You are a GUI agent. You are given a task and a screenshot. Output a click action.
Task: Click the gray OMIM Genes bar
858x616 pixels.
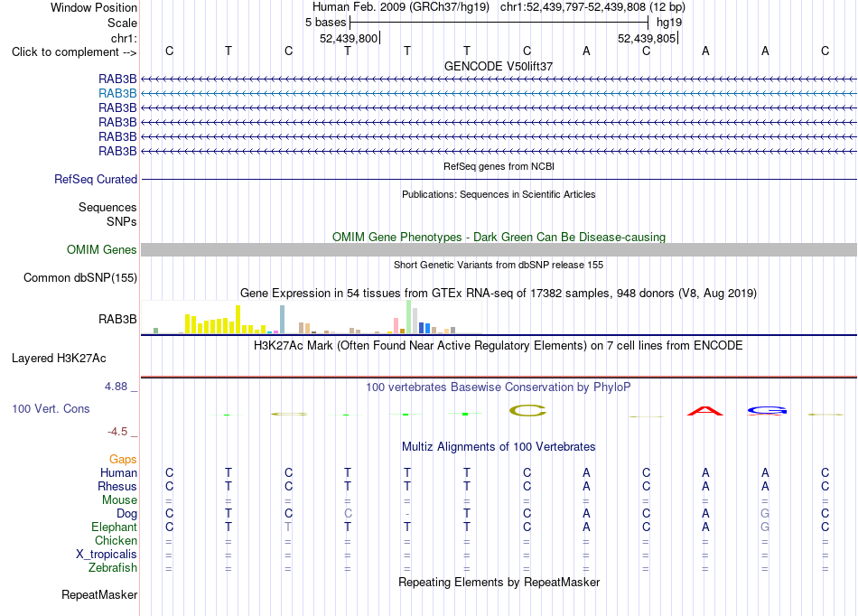coord(499,250)
